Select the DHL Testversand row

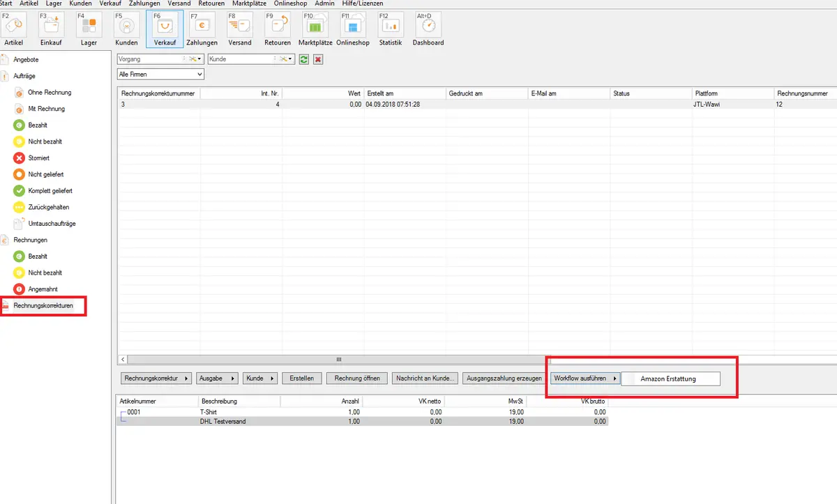(x=363, y=421)
